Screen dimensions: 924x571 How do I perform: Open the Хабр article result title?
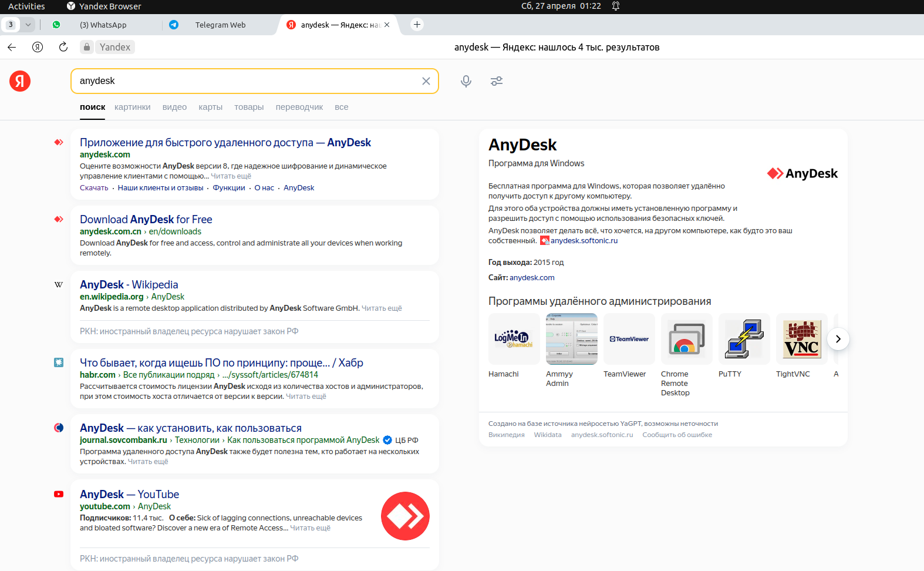coord(221,362)
